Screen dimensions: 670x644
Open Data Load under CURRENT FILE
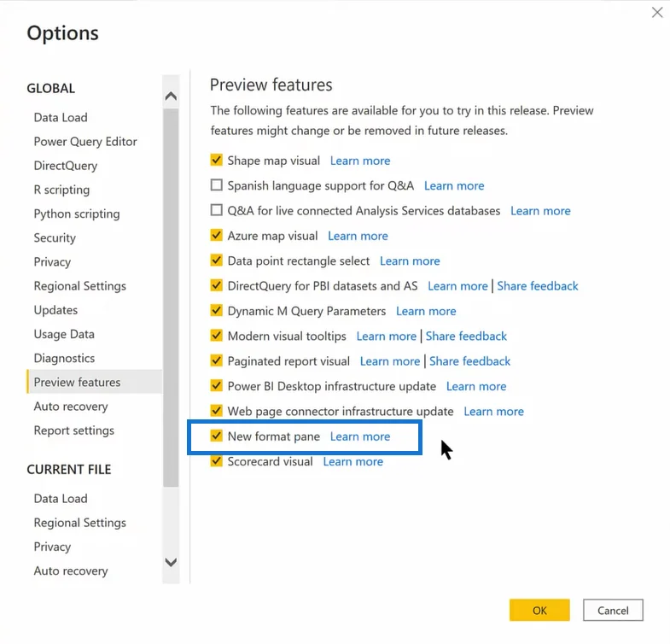click(x=61, y=499)
